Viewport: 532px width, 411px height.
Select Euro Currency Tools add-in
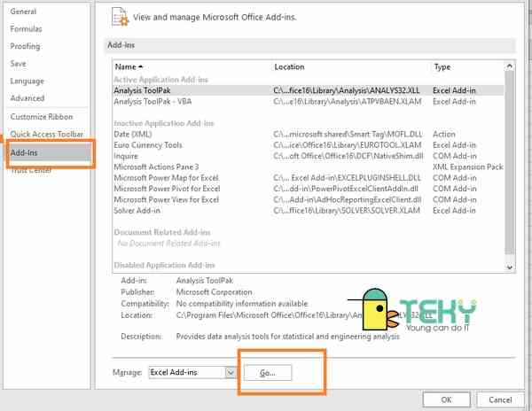click(x=308, y=145)
